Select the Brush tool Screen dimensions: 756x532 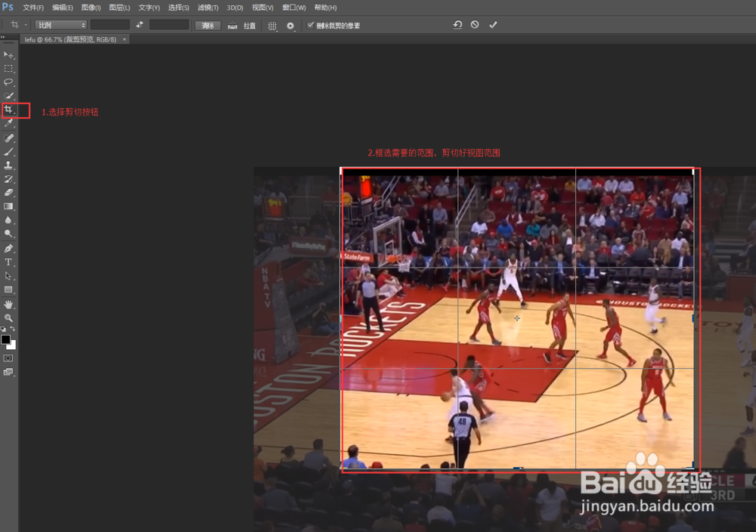[x=8, y=152]
